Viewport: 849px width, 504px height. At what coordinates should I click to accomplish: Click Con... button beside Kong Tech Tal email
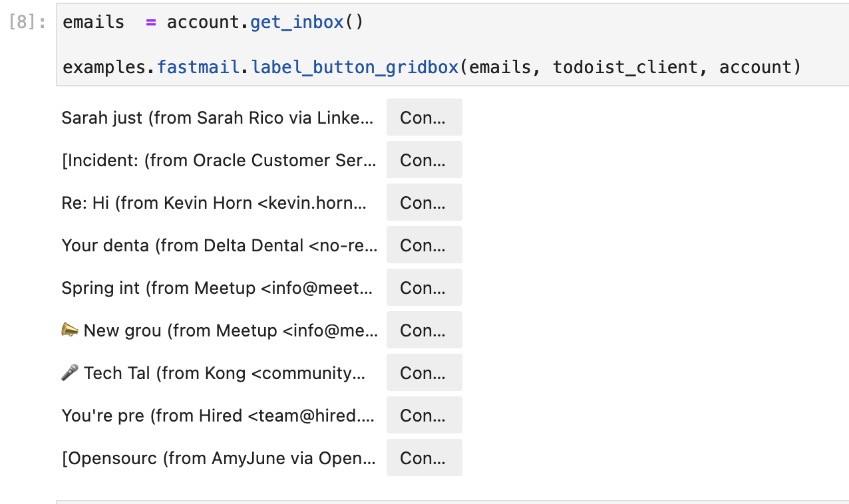pos(424,373)
